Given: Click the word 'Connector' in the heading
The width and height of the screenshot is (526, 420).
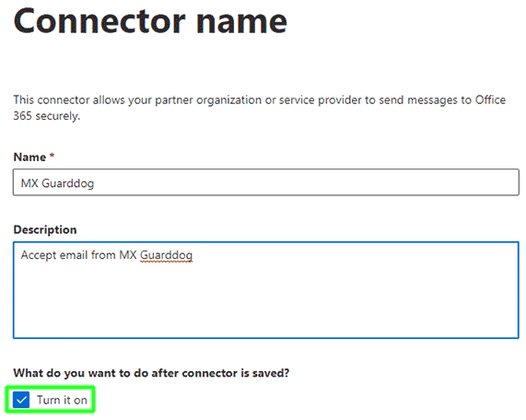Looking at the screenshot, I should (x=99, y=21).
